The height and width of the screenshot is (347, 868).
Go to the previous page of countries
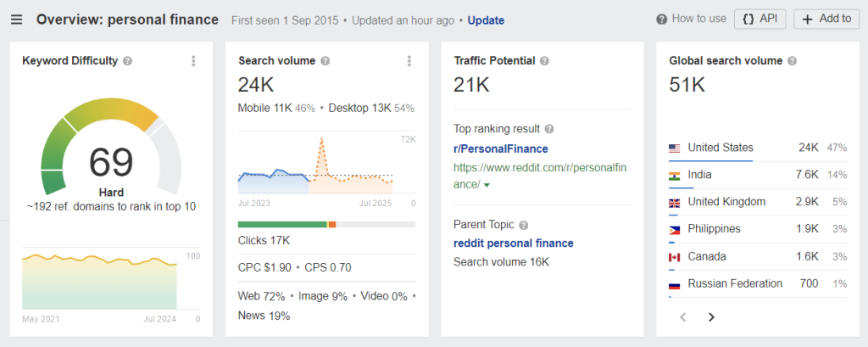point(683,317)
